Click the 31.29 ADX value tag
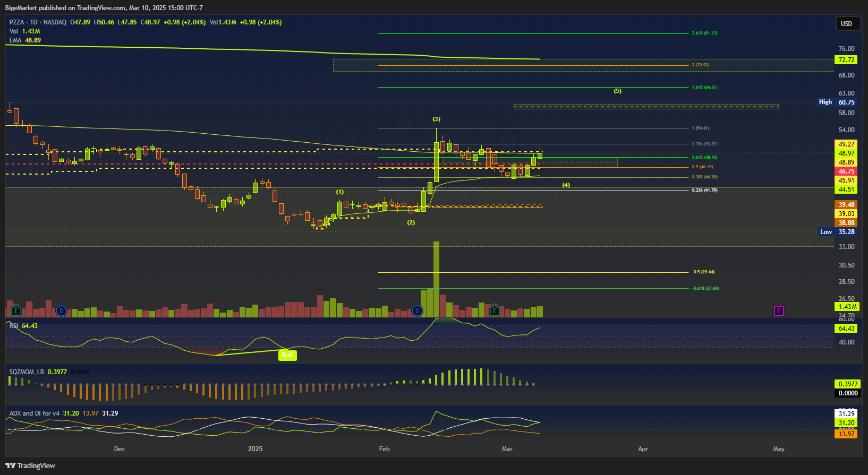This screenshot has width=868, height=475. (846, 414)
